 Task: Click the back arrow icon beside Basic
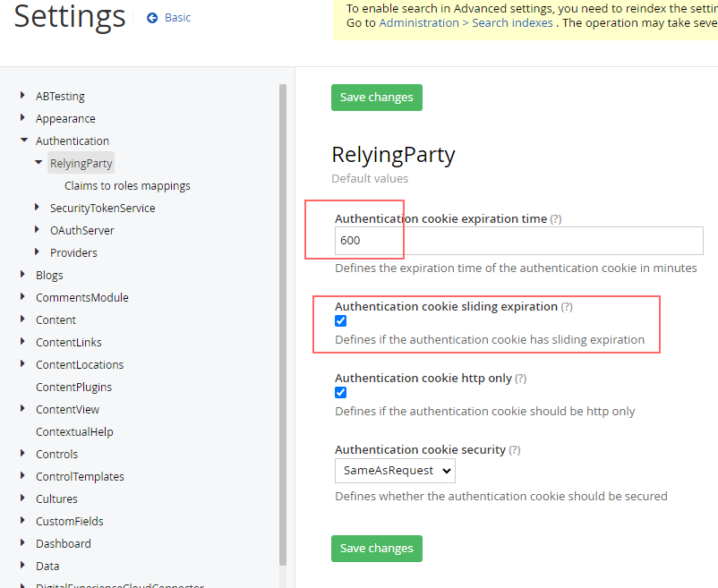[x=152, y=18]
